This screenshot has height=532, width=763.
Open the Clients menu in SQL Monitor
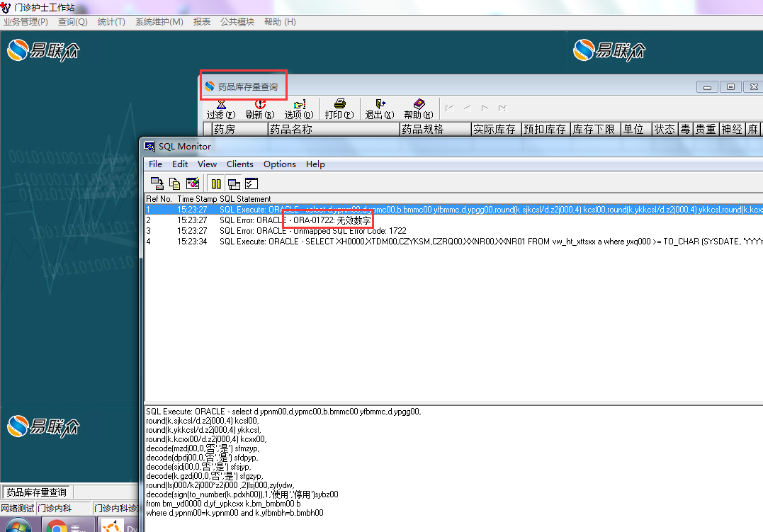pyautogui.click(x=239, y=164)
